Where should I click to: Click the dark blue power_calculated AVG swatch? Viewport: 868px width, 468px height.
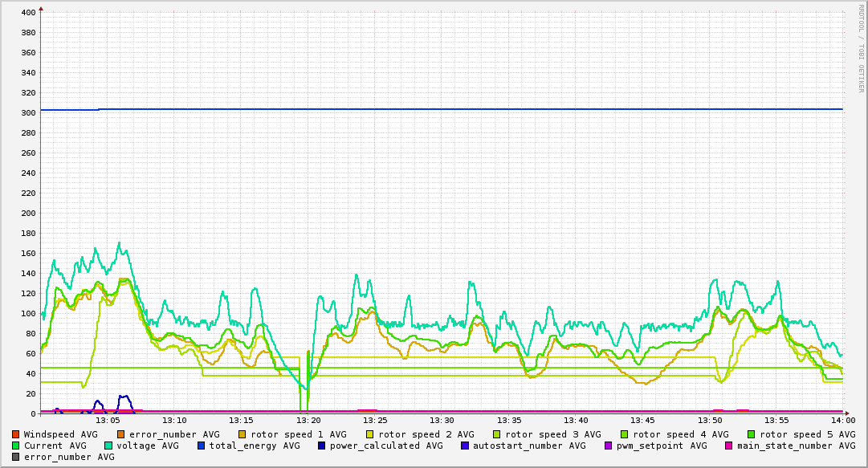322,446
